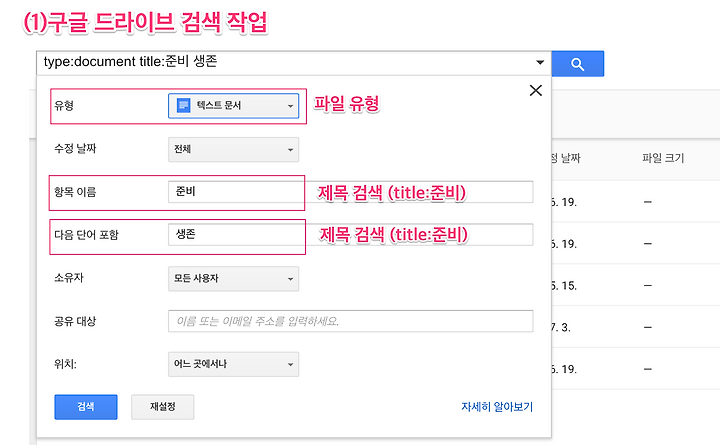Expand the 소유자 dropdown showing 모든 사용자
The width and height of the screenshot is (720, 445).
[234, 279]
